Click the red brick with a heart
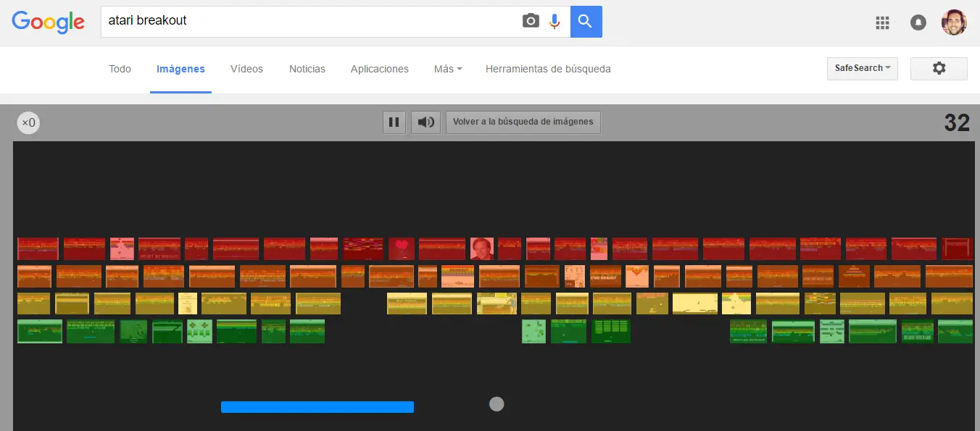 tap(402, 248)
